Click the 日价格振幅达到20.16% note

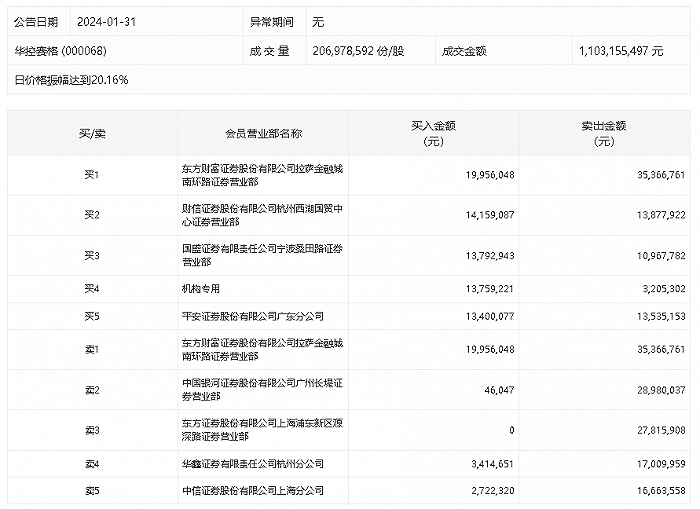tap(71, 80)
